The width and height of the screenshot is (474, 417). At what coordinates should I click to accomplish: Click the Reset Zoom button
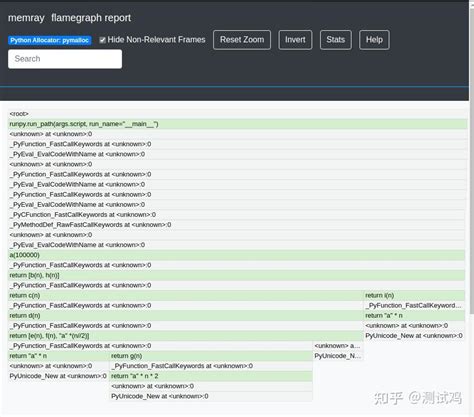(x=242, y=40)
